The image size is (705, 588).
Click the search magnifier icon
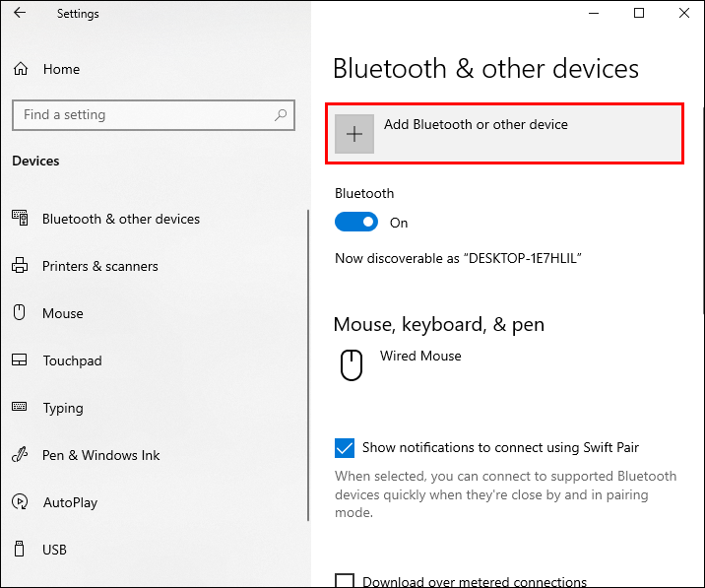click(x=282, y=115)
